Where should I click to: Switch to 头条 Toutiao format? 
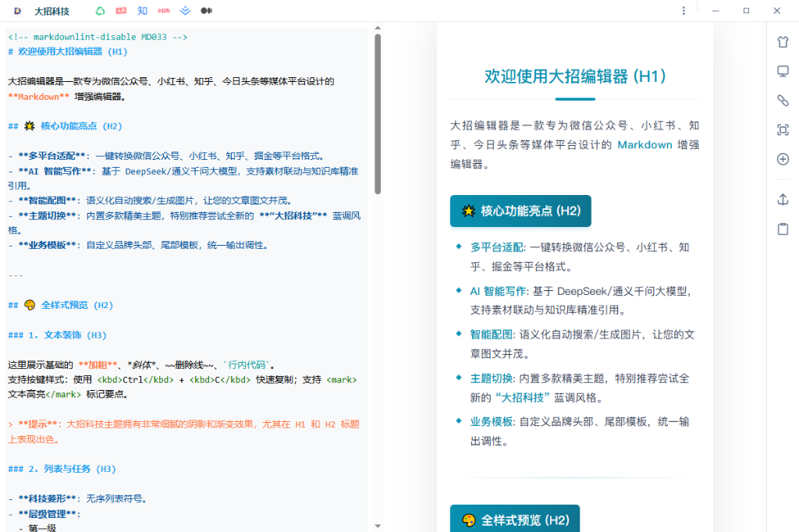click(121, 11)
